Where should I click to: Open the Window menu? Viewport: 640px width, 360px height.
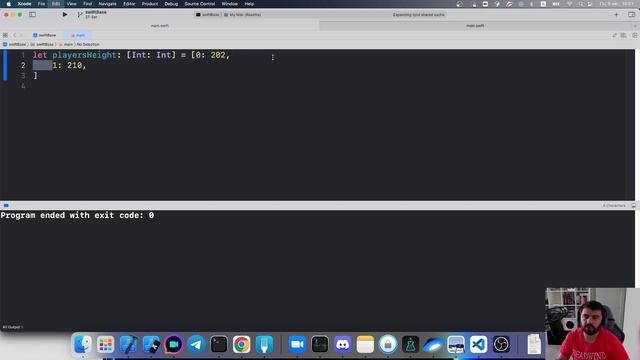[229, 4]
